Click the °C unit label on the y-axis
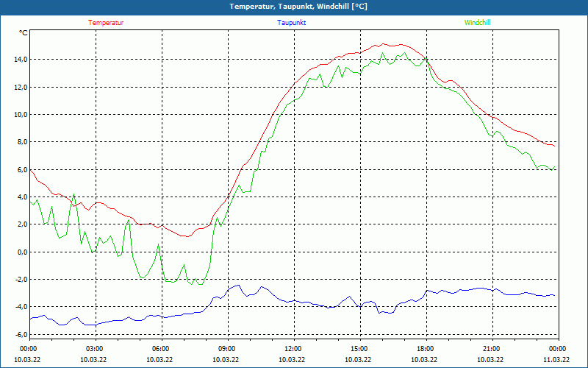Viewport: 588px width, 368px height. coord(24,33)
